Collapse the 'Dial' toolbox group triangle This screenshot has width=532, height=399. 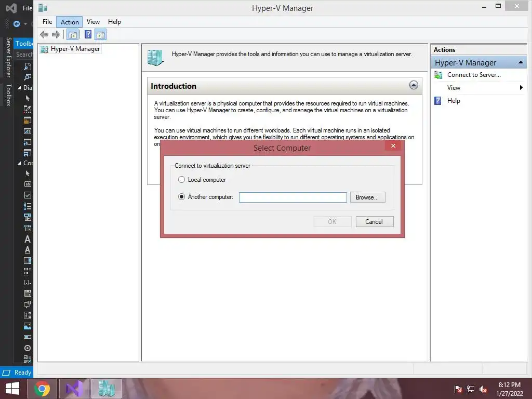(x=19, y=88)
